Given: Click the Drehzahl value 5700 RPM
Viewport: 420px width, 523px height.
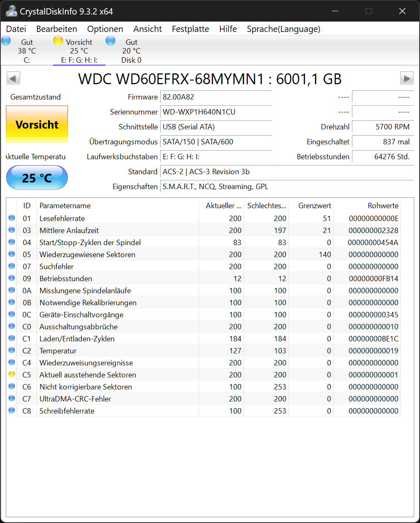Looking at the screenshot, I should [383, 127].
